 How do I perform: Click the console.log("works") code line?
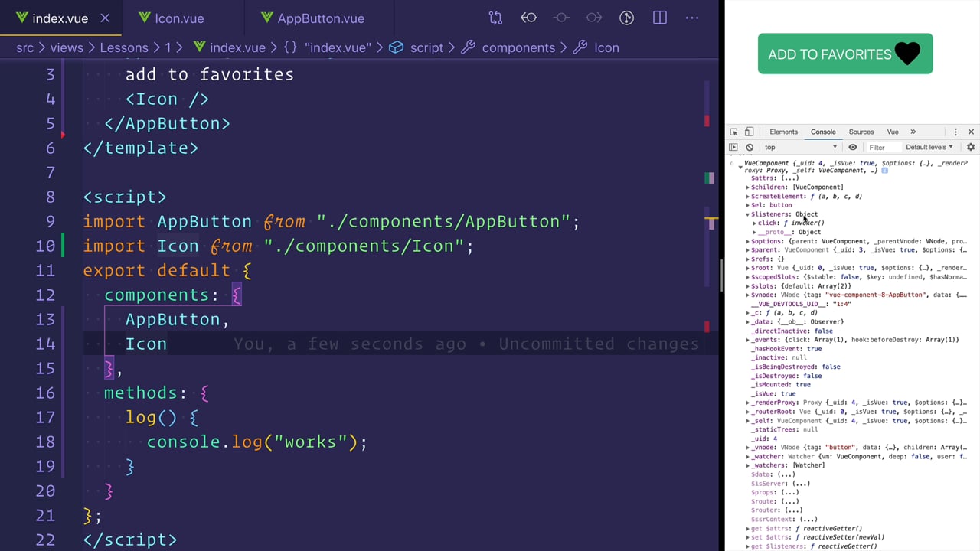point(257,442)
